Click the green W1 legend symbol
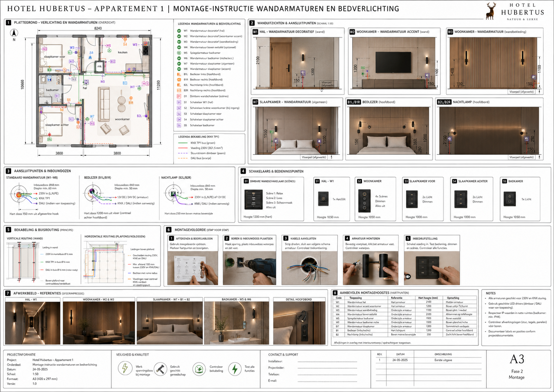The width and height of the screenshot is (554, 392). (179, 31)
